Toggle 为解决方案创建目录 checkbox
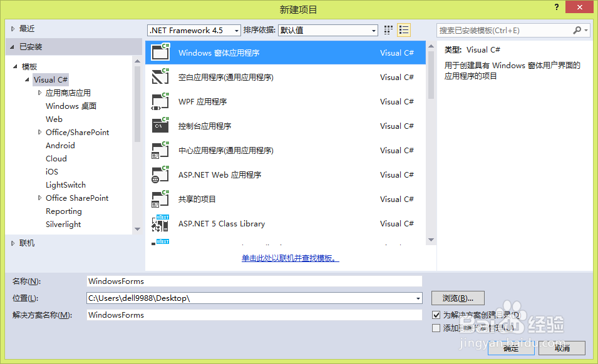 (436, 315)
